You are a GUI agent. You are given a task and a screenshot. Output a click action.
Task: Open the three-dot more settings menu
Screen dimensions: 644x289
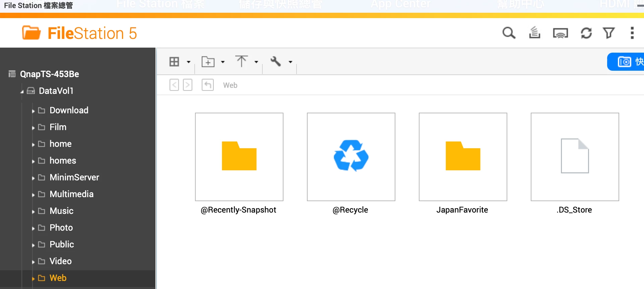[x=632, y=33]
